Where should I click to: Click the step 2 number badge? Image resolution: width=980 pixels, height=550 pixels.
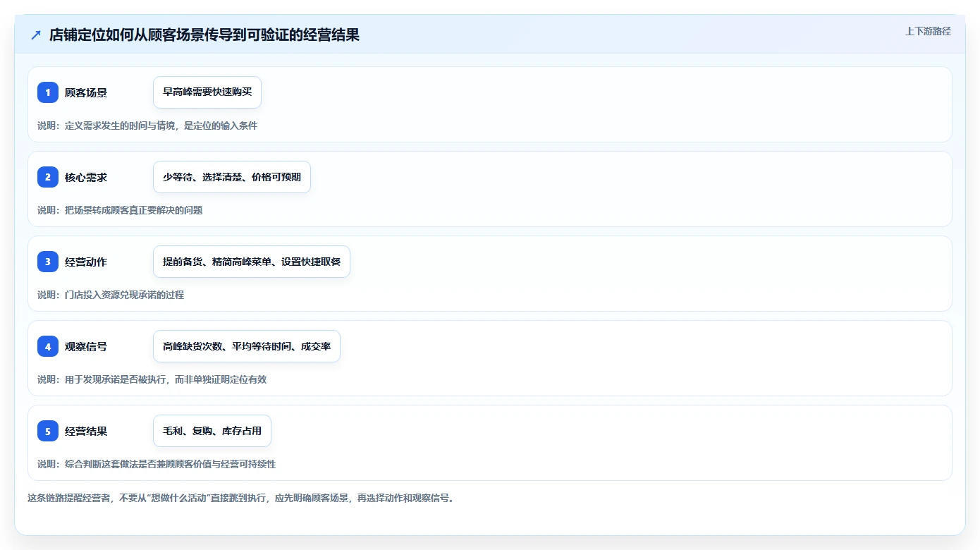48,177
